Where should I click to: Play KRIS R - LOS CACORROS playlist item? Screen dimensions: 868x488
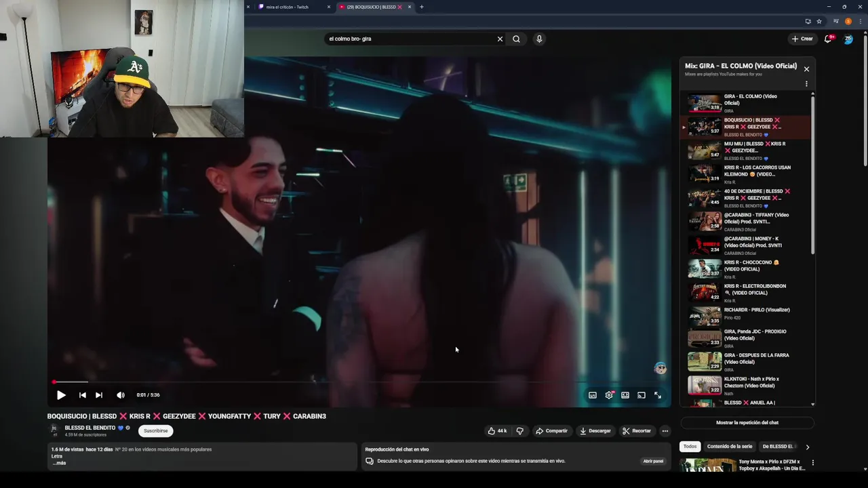point(746,174)
